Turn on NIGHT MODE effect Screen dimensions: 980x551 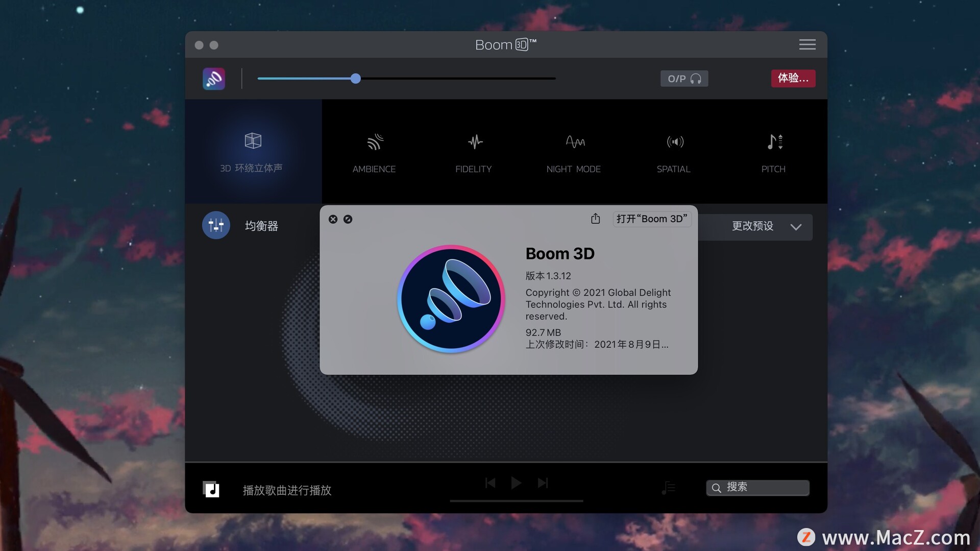[x=574, y=153]
